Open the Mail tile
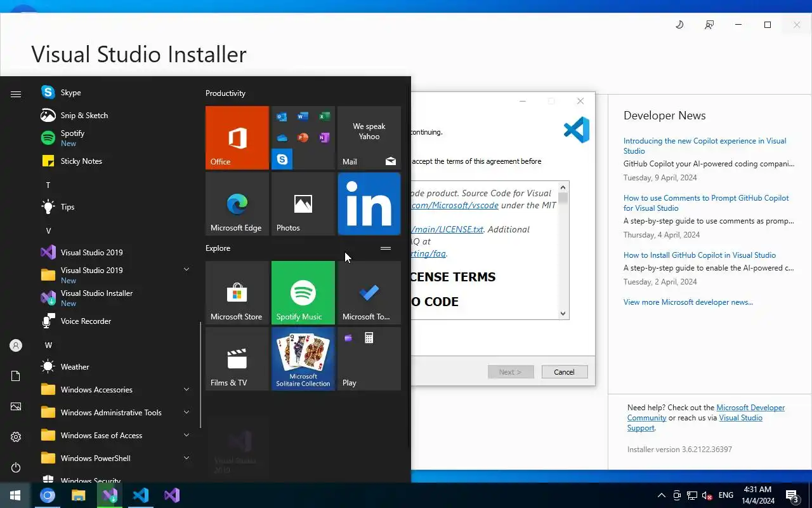Screen dimensions: 812x508 (x=369, y=138)
